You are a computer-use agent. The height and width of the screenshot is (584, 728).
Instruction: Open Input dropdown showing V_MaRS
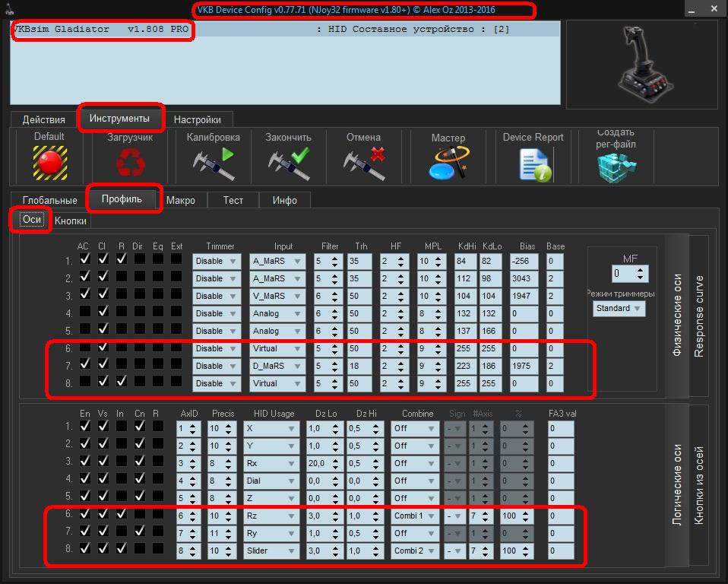277,296
